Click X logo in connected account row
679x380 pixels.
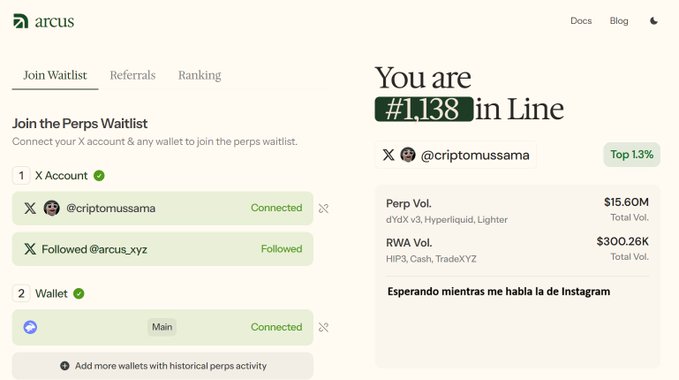click(x=30, y=208)
